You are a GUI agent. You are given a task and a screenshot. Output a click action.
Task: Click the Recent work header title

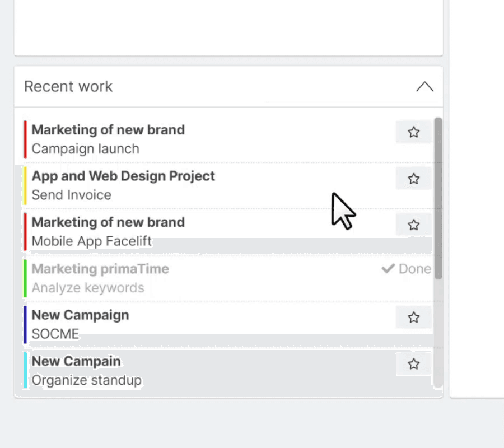pyautogui.click(x=68, y=86)
